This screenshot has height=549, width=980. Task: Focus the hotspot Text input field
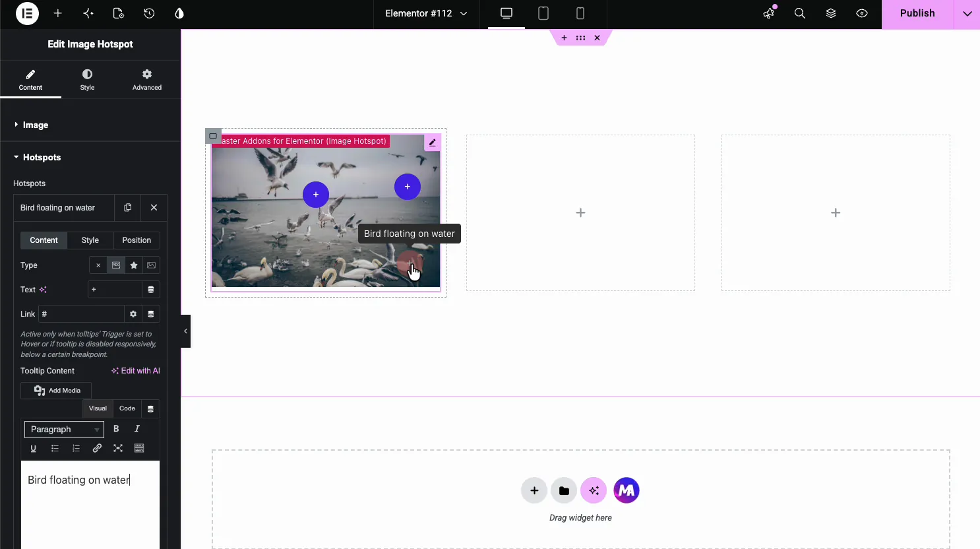pyautogui.click(x=115, y=290)
